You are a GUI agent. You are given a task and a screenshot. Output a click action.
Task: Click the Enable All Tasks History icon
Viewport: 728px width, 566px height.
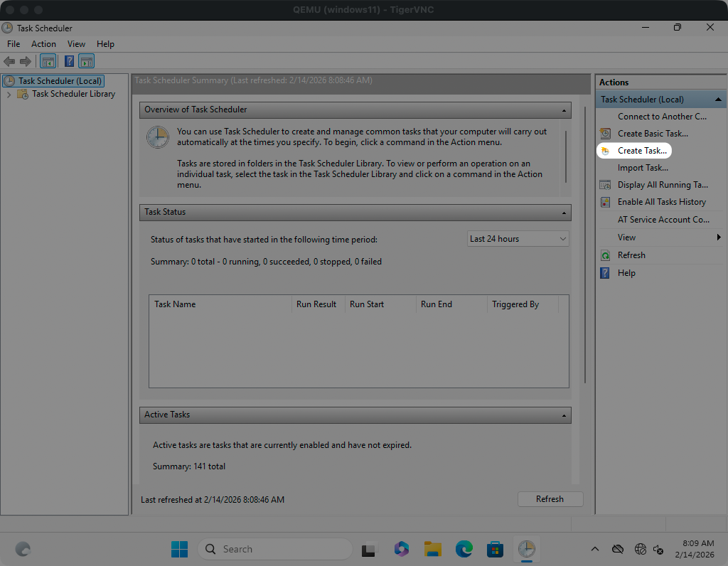pos(605,202)
